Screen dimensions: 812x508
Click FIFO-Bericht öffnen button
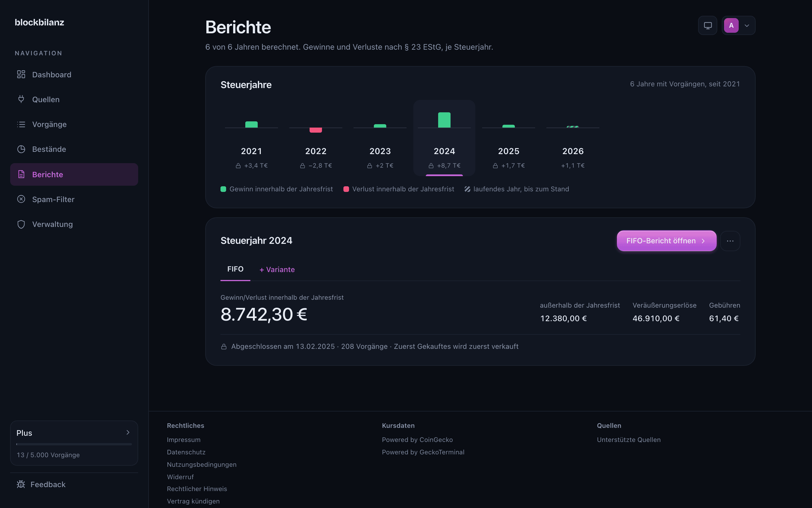667,241
